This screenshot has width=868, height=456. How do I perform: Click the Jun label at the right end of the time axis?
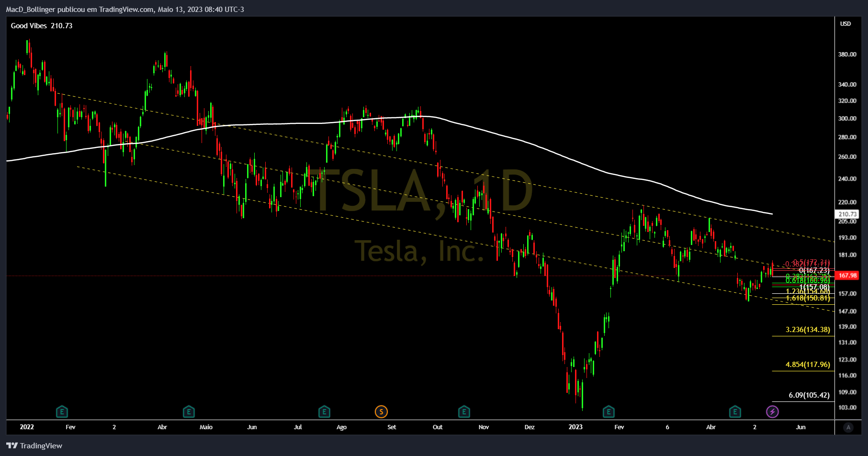(800, 427)
